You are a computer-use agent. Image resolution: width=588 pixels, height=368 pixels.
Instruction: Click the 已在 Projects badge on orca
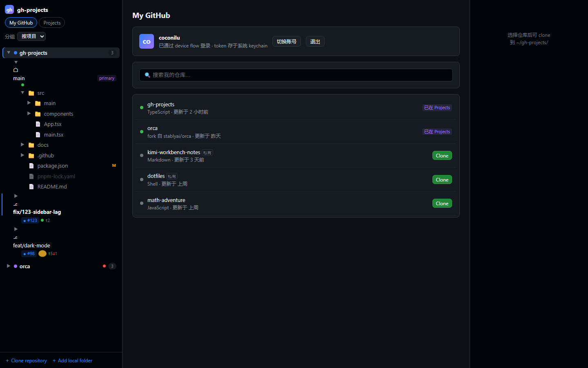click(437, 132)
